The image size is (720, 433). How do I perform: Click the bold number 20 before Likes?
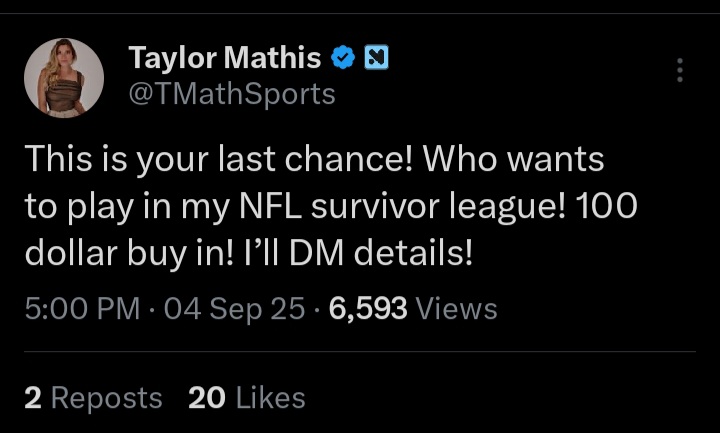coord(207,398)
